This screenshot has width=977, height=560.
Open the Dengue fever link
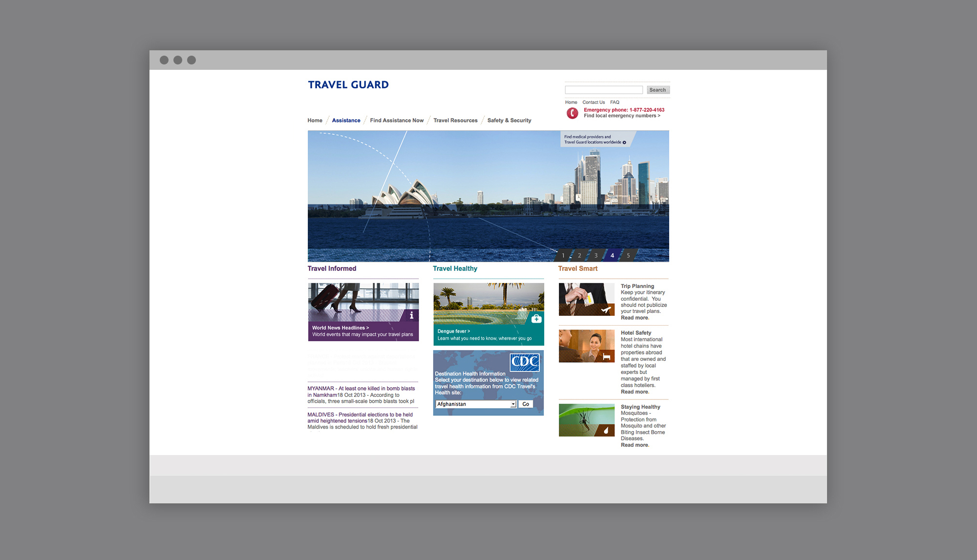point(454,332)
